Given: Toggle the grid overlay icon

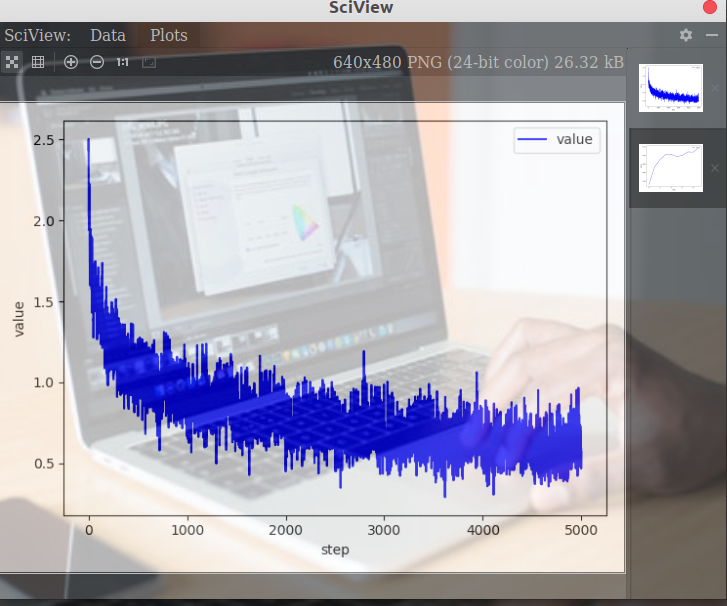Looking at the screenshot, I should [x=38, y=62].
